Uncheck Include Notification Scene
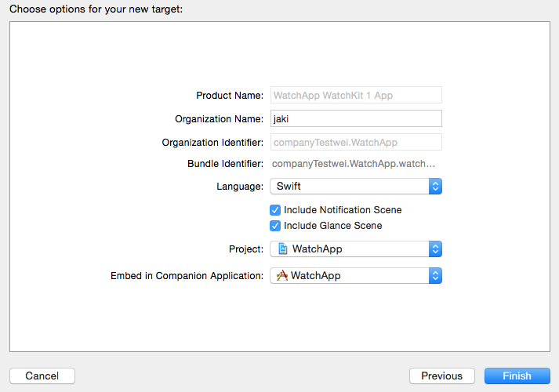This screenshot has width=559, height=392. 275,210
